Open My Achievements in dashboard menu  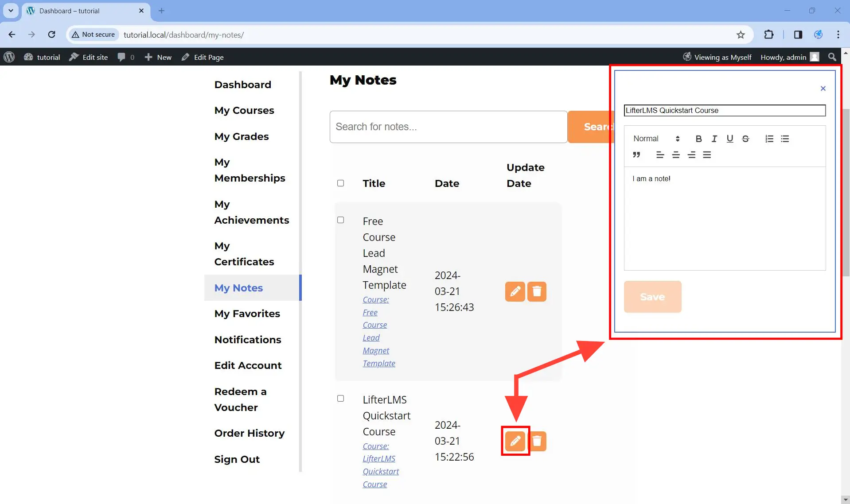click(252, 212)
